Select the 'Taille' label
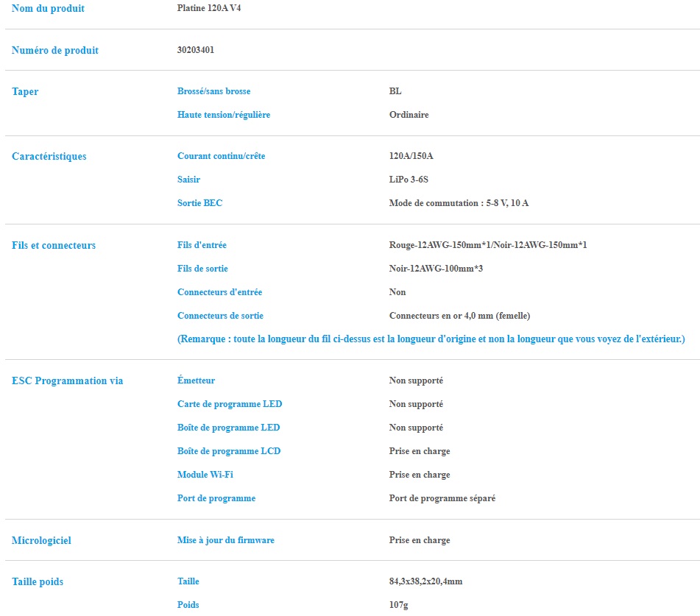700x616 pixels. click(x=188, y=581)
